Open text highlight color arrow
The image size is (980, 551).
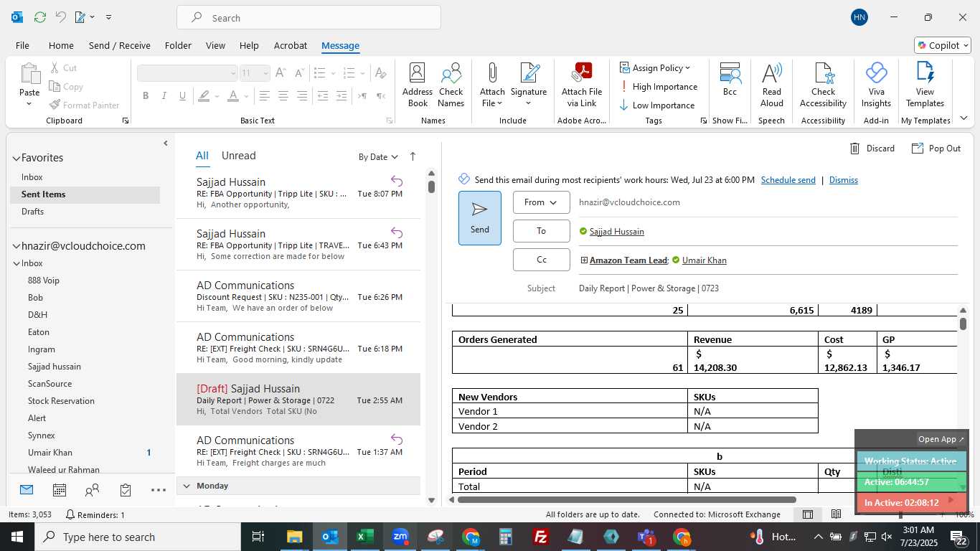(217, 95)
